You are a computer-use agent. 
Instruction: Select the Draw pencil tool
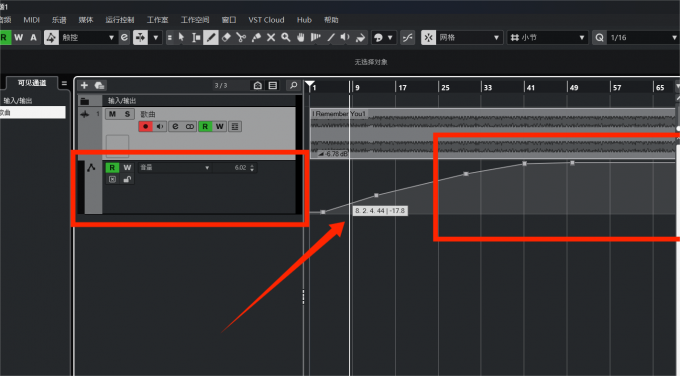tap(211, 38)
